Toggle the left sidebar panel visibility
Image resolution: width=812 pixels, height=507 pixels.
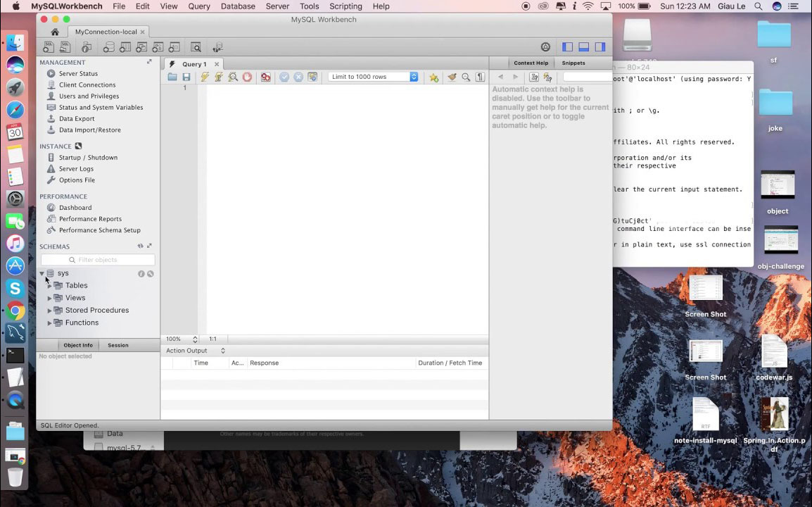click(568, 46)
